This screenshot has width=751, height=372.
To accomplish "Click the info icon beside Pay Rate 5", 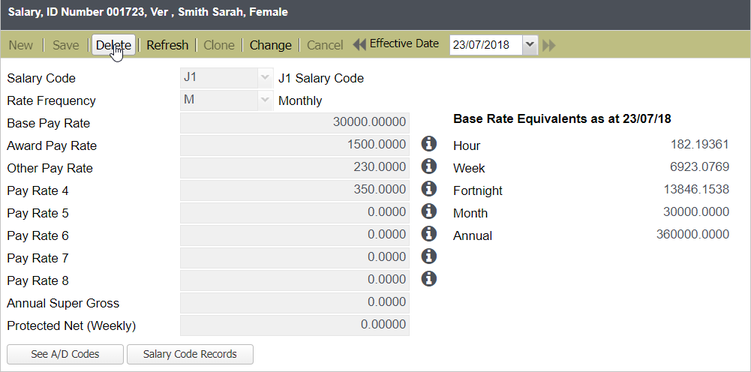I will (429, 211).
